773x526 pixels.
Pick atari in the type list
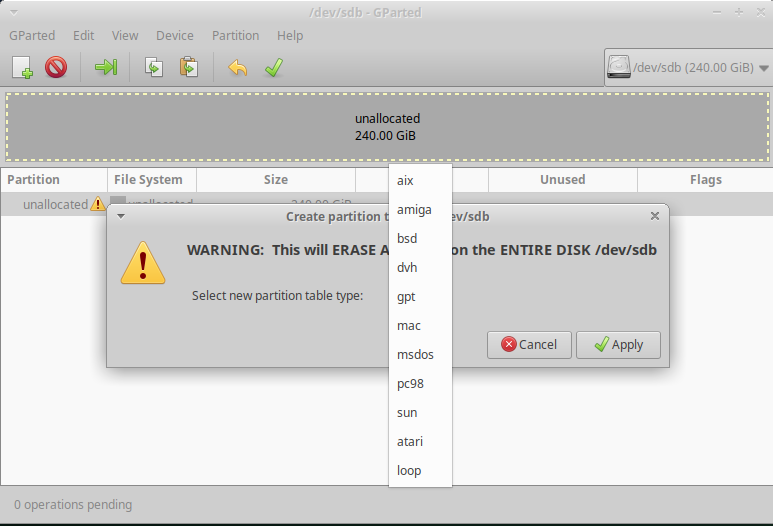tap(420, 442)
